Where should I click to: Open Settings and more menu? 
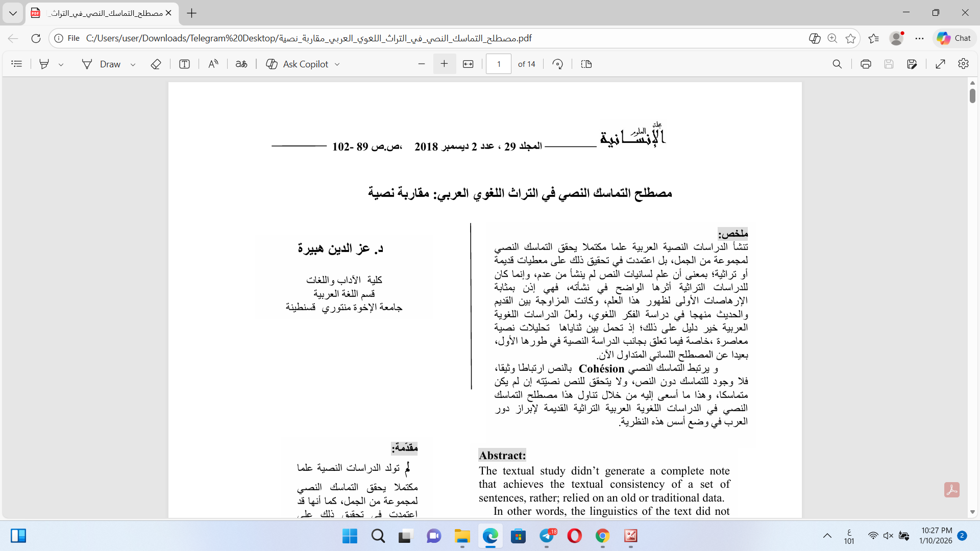pyautogui.click(x=919, y=38)
